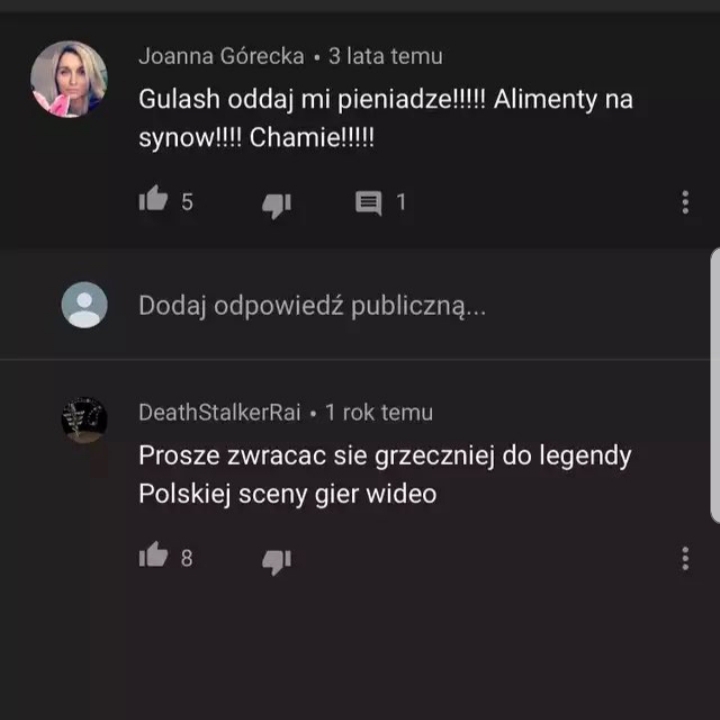The image size is (720, 720).
Task: Open more options for Joanna Górecka's comment
Action: tap(685, 202)
